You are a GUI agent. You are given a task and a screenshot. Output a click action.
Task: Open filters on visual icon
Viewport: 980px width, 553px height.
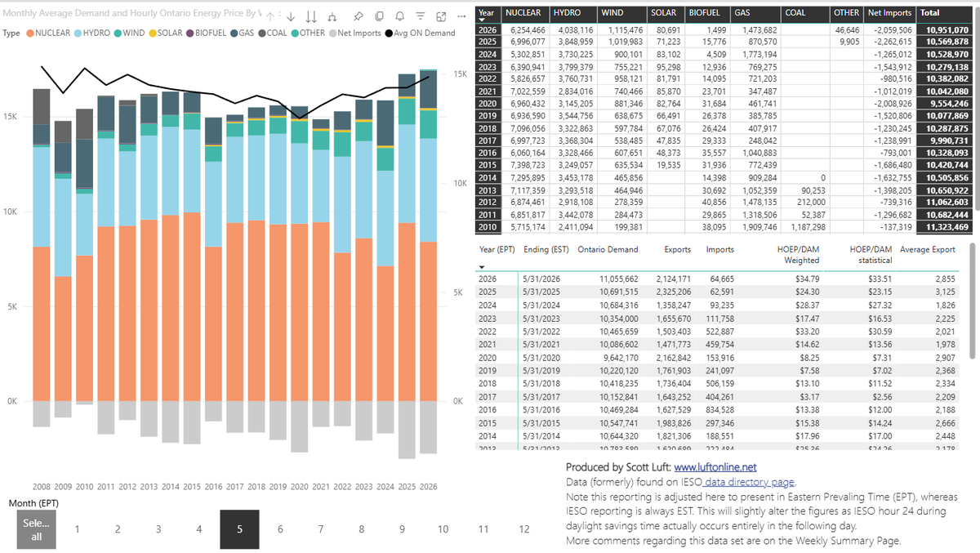point(420,16)
